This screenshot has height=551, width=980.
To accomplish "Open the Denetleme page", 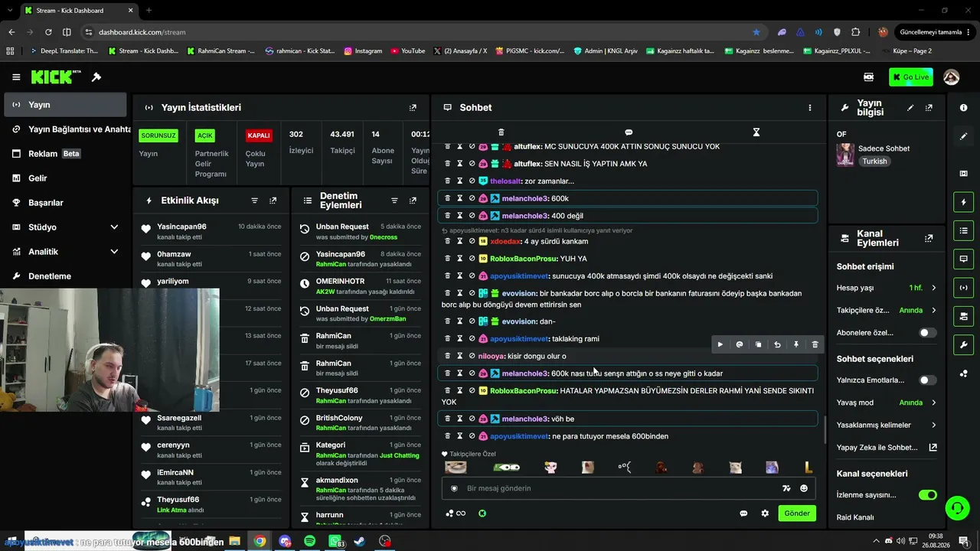I will [64, 276].
